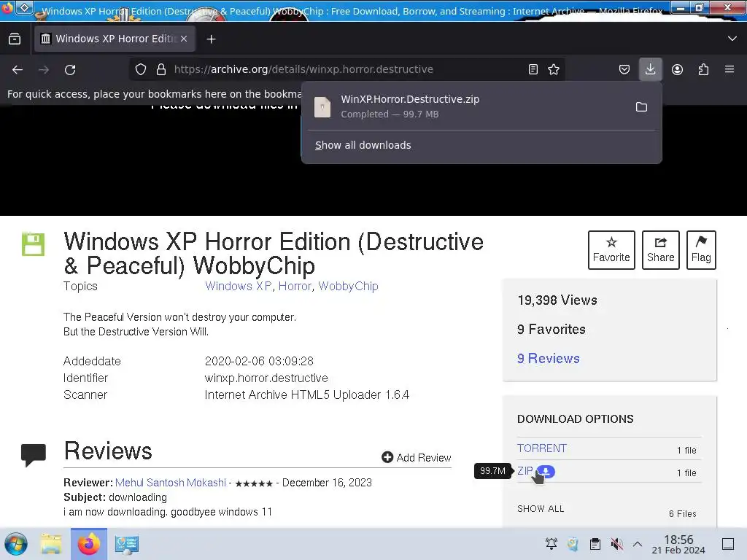Open the Firefox hamburger menu
Image resolution: width=747 pixels, height=560 pixels.
729,69
